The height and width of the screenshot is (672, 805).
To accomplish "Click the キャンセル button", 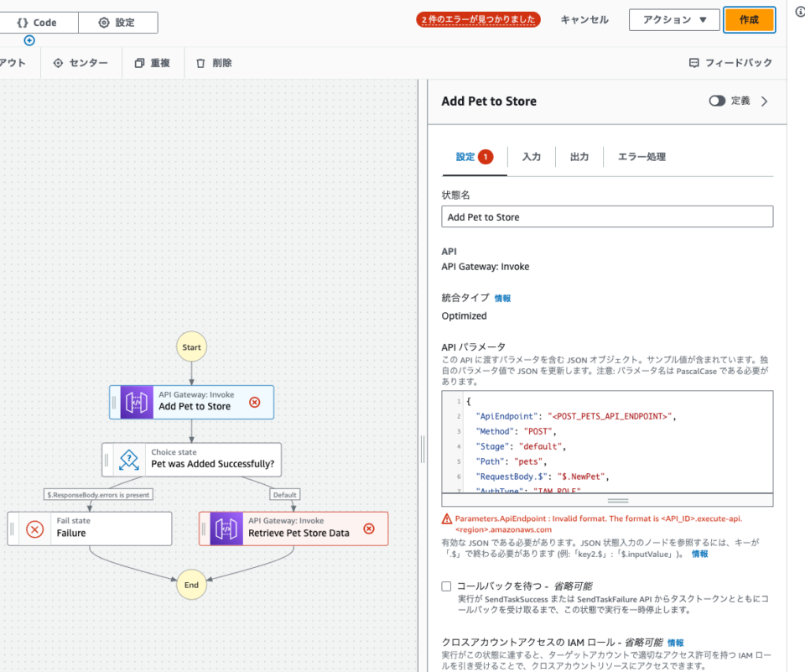I will coord(584,19).
